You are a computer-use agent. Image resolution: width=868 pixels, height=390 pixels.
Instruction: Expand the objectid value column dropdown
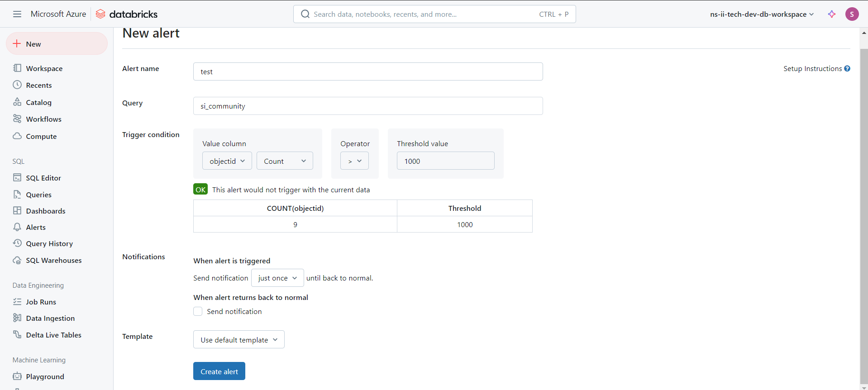pyautogui.click(x=227, y=161)
